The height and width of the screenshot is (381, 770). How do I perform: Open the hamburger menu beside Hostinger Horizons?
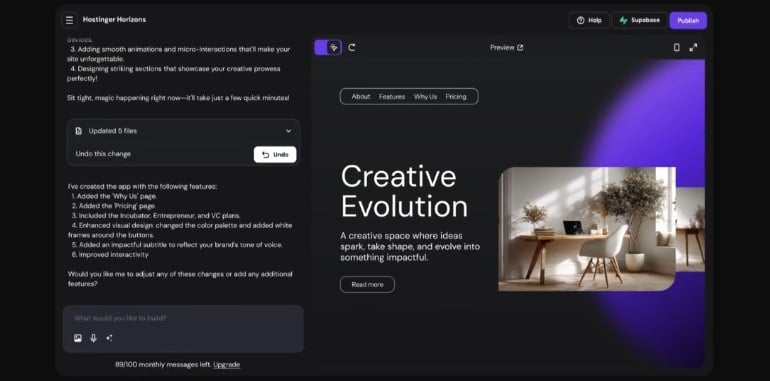pyautogui.click(x=69, y=20)
